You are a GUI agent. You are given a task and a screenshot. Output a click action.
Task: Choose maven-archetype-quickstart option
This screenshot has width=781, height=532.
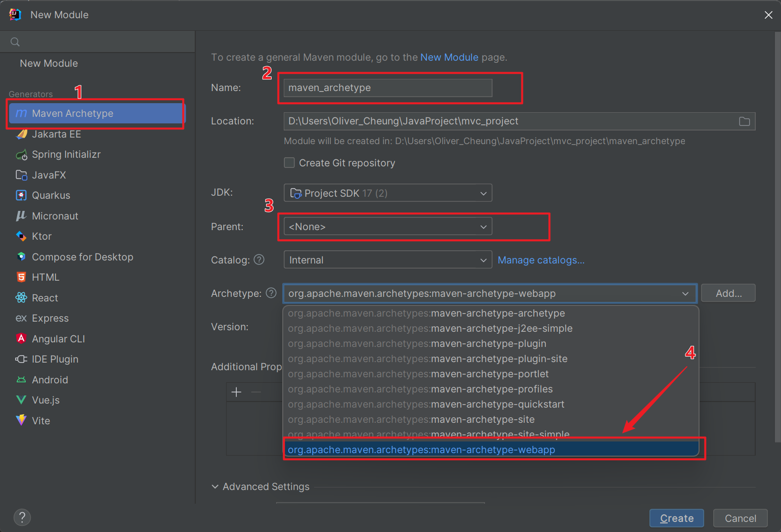coord(491,404)
